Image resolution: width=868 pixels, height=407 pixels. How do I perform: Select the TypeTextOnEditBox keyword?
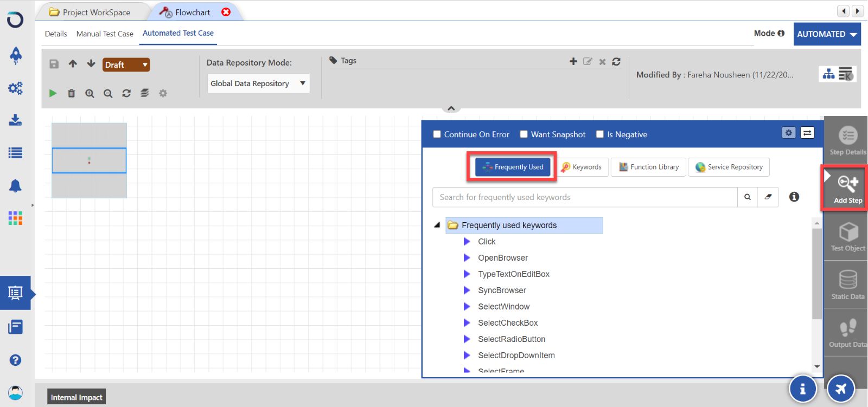click(x=514, y=274)
